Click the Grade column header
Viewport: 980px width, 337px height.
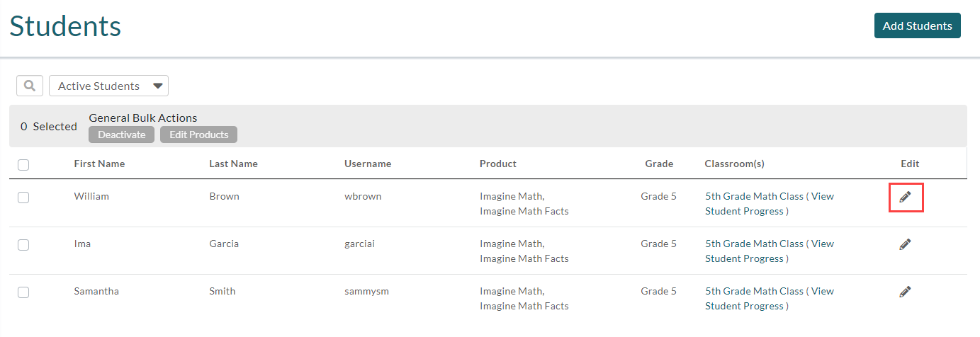(x=659, y=164)
